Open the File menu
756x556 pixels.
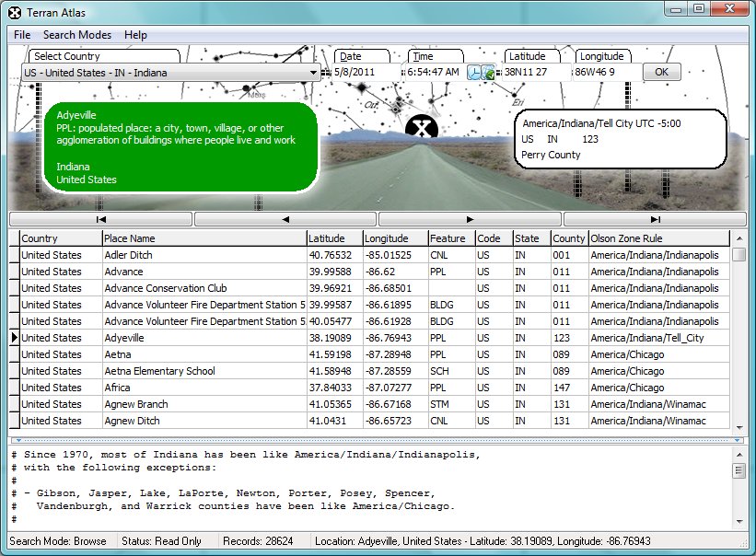[22, 35]
